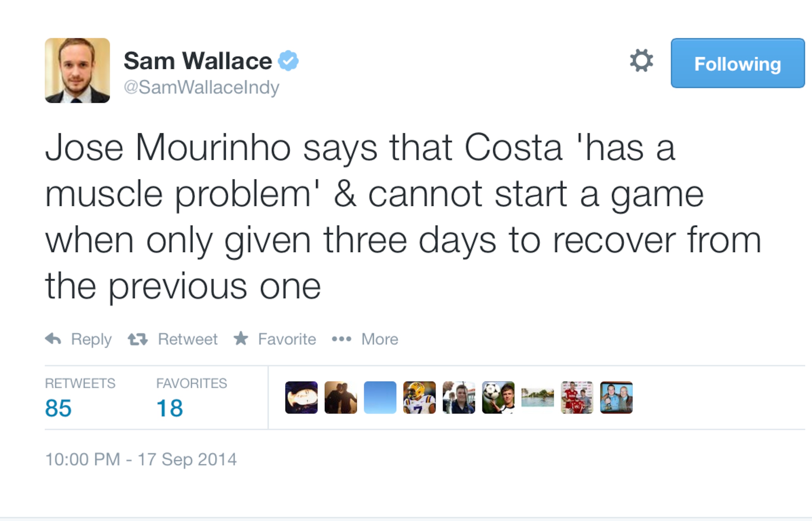Open the first dark purple avatar
The width and height of the screenshot is (812, 521).
(x=301, y=397)
